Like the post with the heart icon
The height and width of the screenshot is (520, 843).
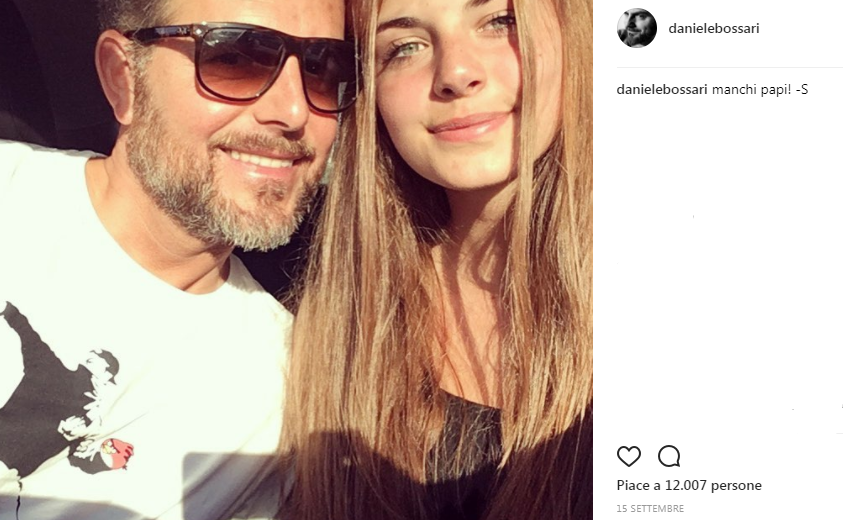[628, 456]
